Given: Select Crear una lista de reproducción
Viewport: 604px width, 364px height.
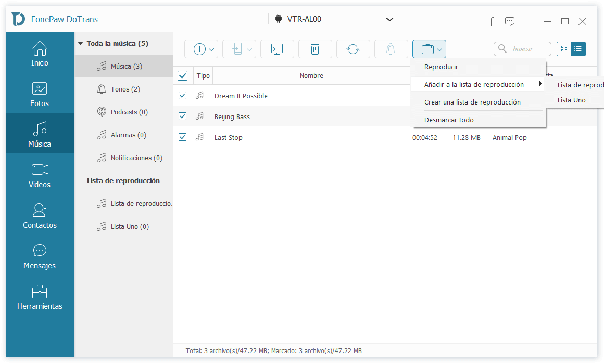Looking at the screenshot, I should [x=472, y=102].
